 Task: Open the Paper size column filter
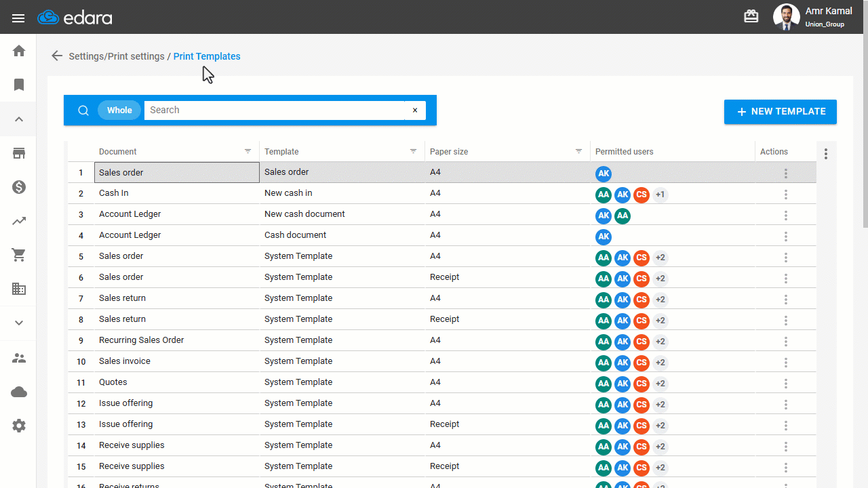coord(579,151)
